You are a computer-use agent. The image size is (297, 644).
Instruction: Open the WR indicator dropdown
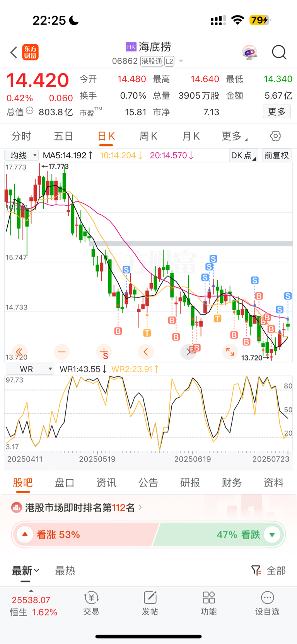[x=30, y=369]
